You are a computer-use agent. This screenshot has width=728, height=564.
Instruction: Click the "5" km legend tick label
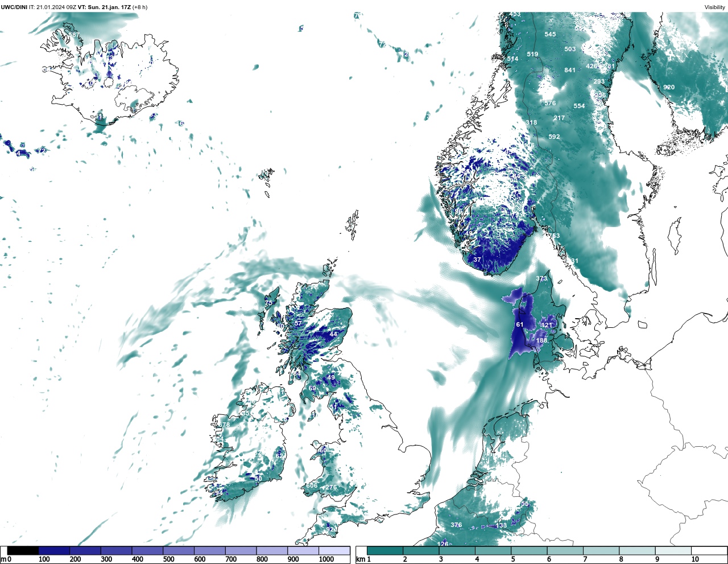tap(513, 559)
